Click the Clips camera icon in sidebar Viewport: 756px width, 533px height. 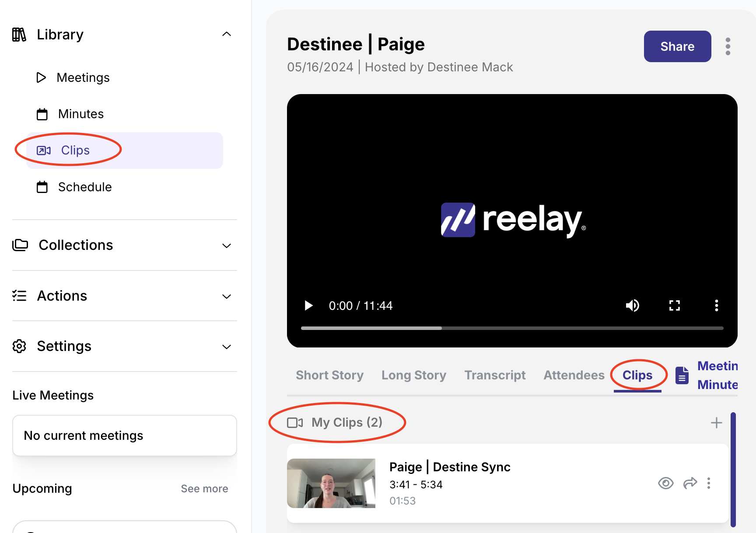point(44,151)
